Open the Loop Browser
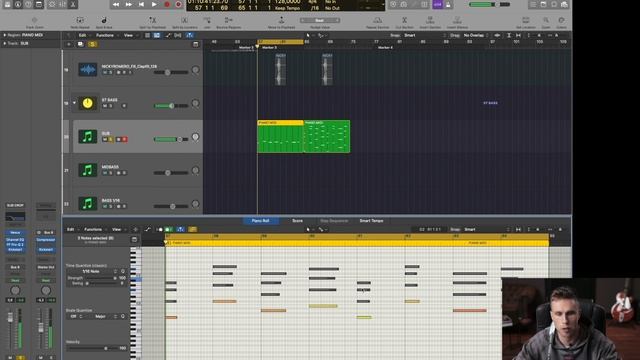Image resolution: width=640 pixels, height=360 pixels. tap(554, 4)
